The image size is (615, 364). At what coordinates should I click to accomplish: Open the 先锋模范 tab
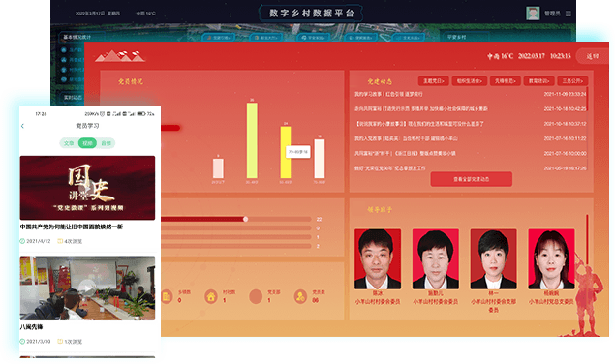coord(506,81)
